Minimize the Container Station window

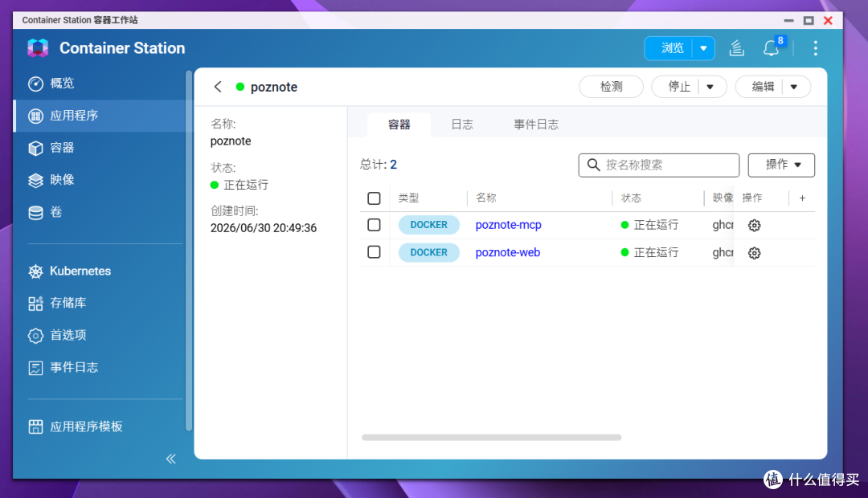pyautogui.click(x=789, y=20)
